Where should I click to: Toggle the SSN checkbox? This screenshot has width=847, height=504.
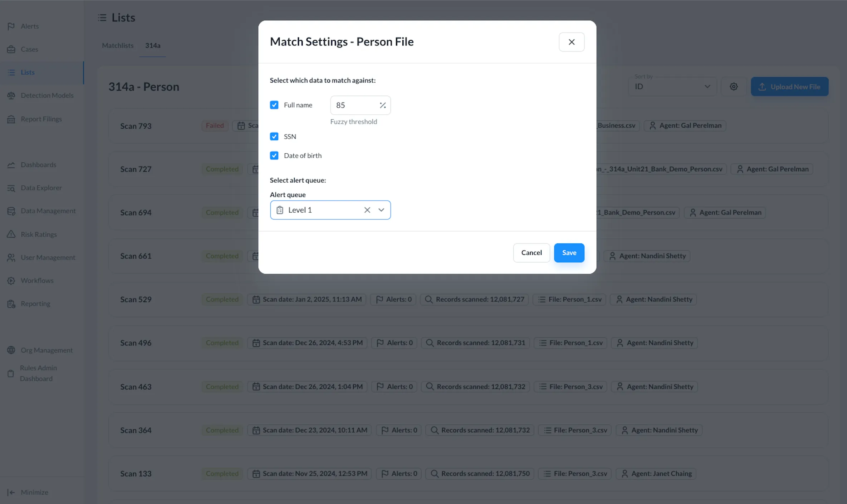coord(274,137)
